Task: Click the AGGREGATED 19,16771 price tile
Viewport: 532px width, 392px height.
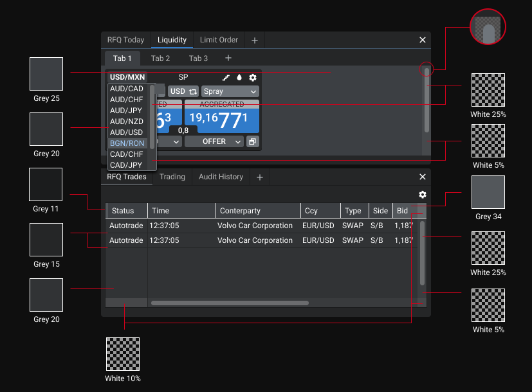Action: [x=222, y=116]
